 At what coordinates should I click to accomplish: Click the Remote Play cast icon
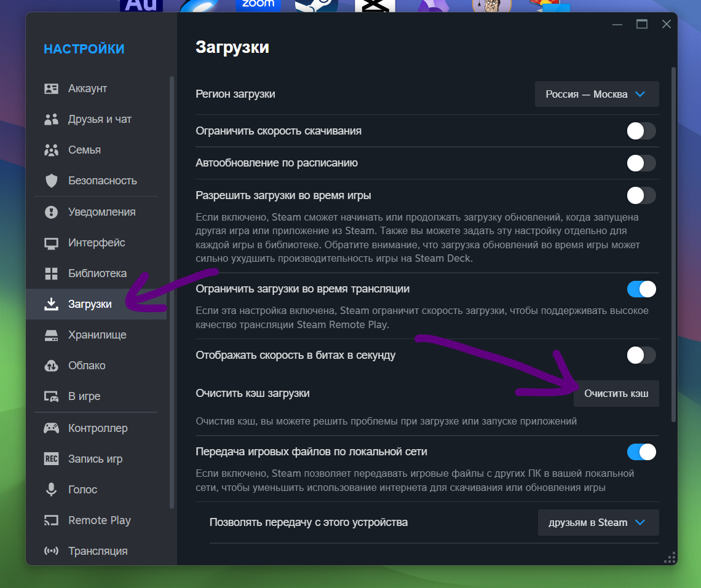pyautogui.click(x=52, y=520)
